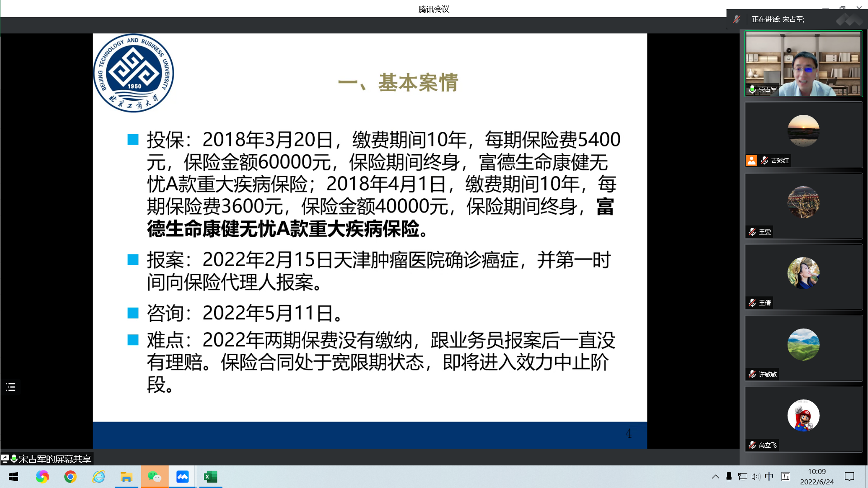Click bullet text starting with 投保
This screenshot has width=868, height=488.
[x=384, y=184]
